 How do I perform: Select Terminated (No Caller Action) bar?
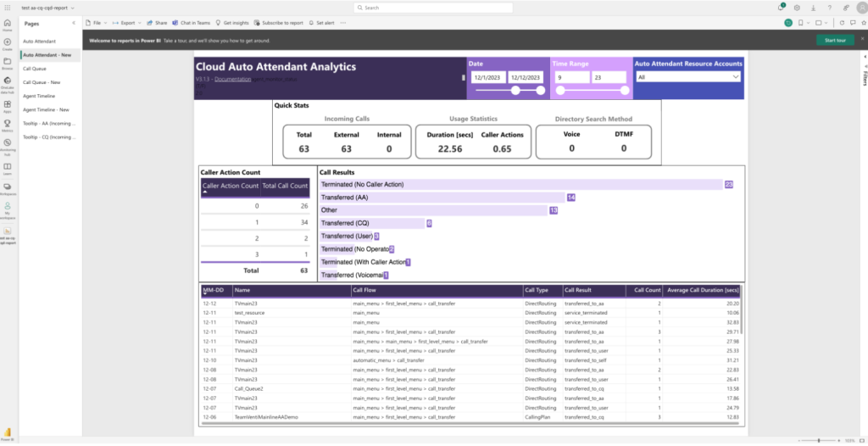coord(521,185)
